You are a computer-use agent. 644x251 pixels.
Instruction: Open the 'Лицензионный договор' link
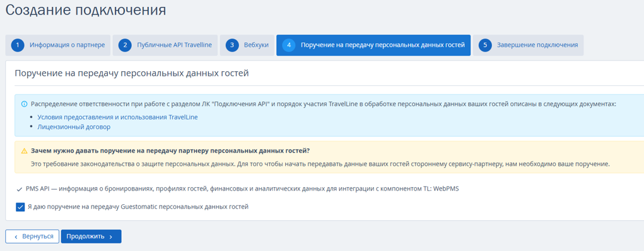[x=74, y=127]
